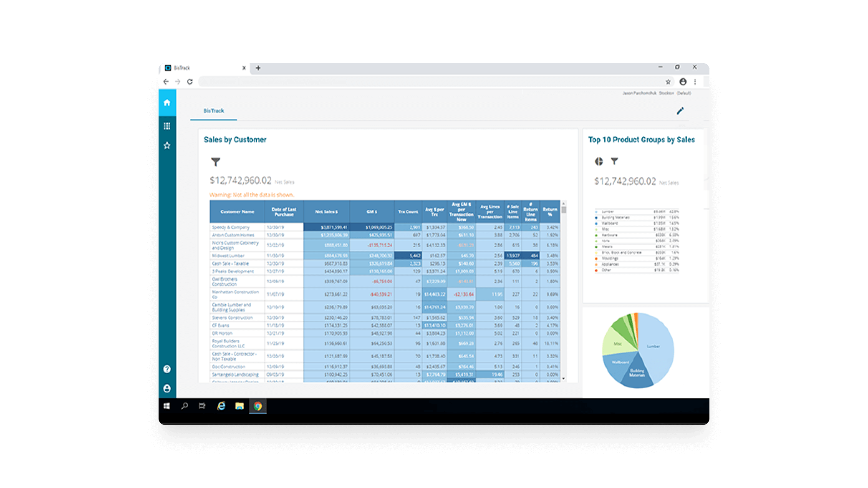This screenshot has height=488, width=868.
Task: Select Owl Brothers Construction row
Action: pos(384,282)
